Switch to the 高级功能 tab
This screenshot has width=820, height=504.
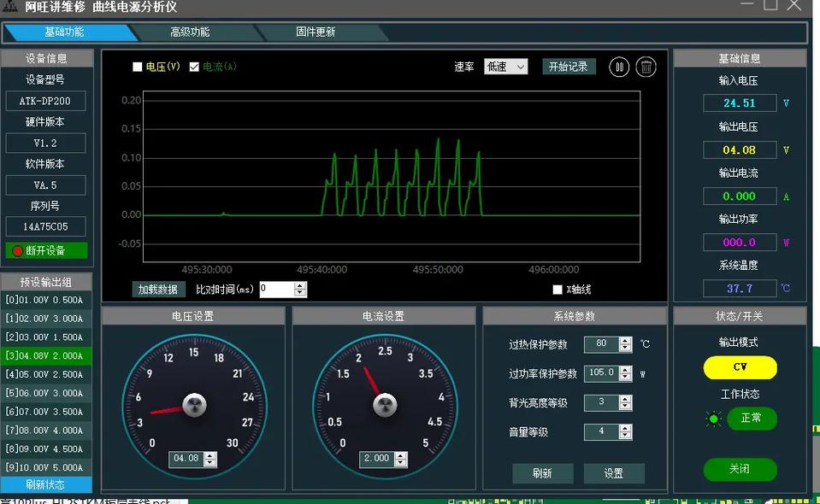[189, 32]
